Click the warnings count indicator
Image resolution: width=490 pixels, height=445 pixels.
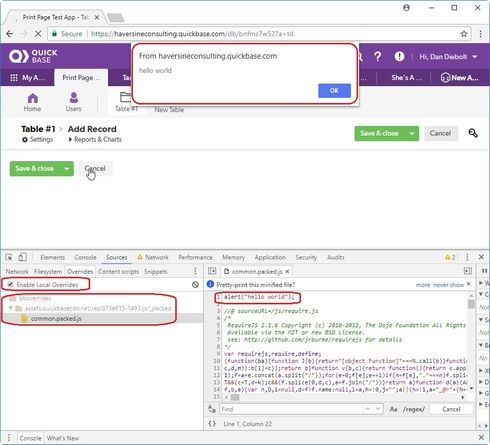(450, 257)
